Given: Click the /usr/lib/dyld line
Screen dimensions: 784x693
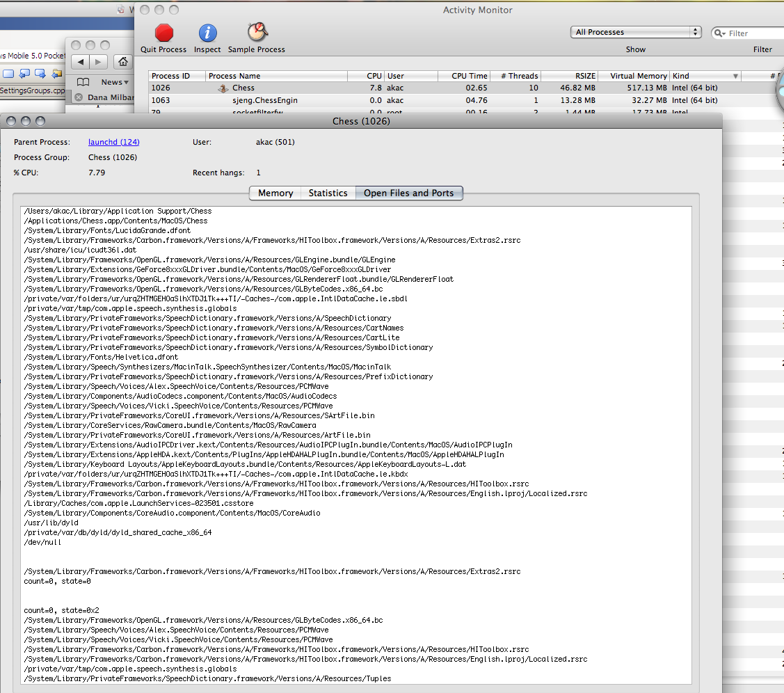Looking at the screenshot, I should click(51, 523).
